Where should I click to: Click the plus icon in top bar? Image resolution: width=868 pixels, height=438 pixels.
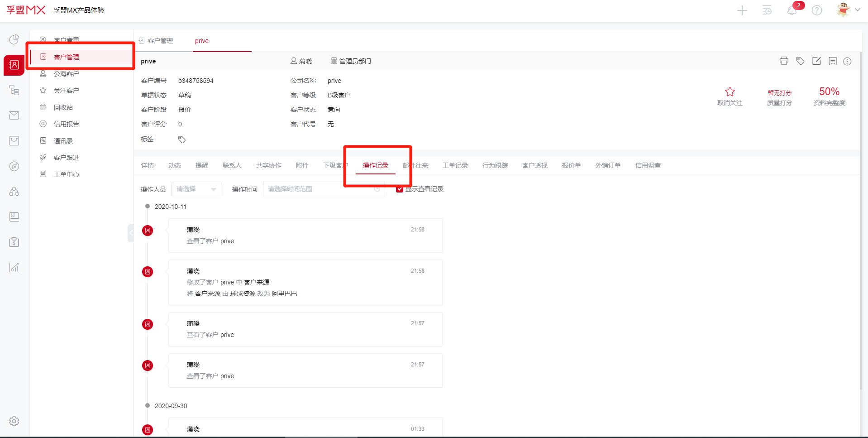point(742,10)
